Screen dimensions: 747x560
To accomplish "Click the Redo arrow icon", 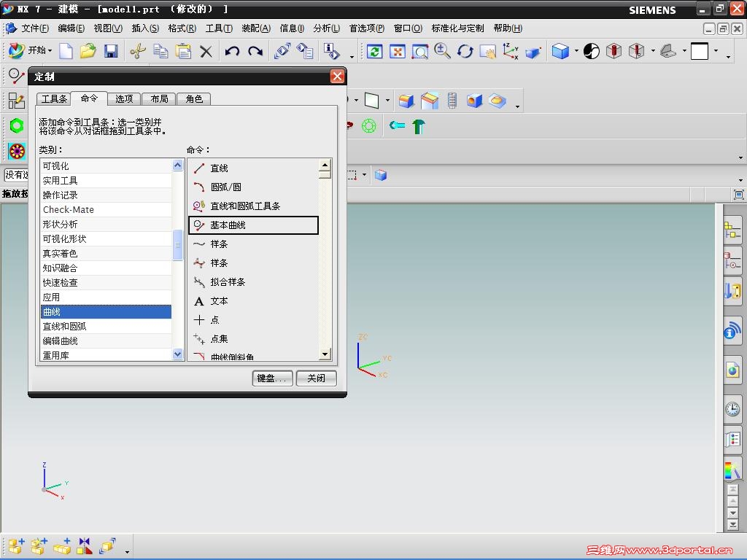I will click(x=255, y=51).
